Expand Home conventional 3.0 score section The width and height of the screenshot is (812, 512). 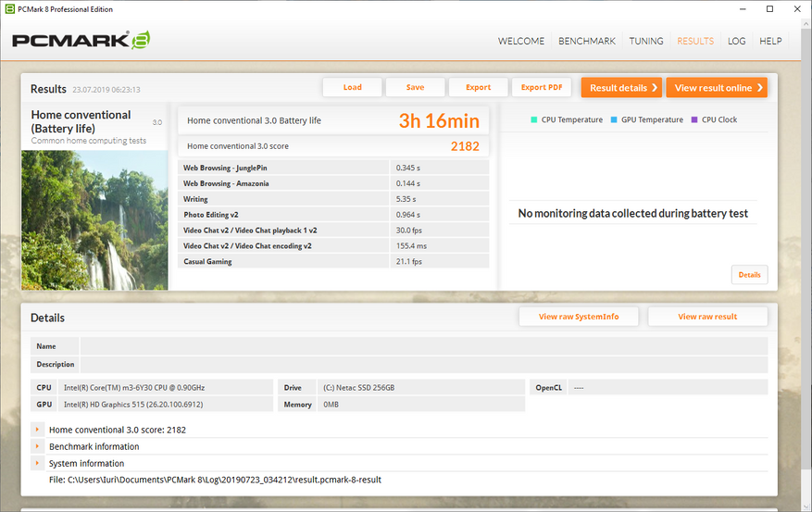(37, 430)
